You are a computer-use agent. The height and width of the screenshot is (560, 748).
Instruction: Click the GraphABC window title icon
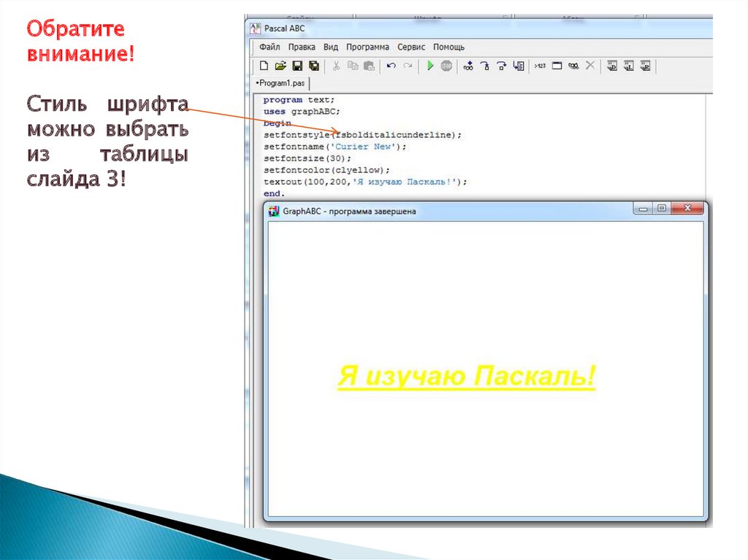(x=273, y=211)
